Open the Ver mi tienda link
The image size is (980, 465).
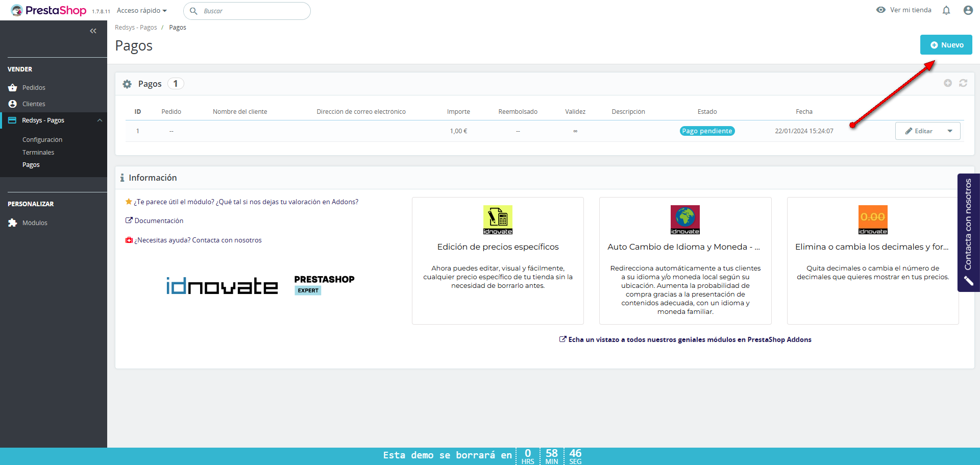pyautogui.click(x=911, y=10)
